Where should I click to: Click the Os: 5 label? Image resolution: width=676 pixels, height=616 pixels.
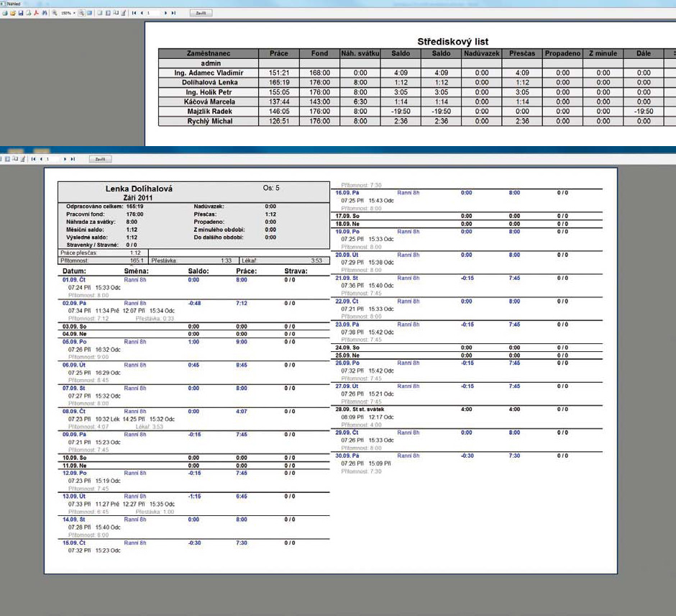point(271,188)
